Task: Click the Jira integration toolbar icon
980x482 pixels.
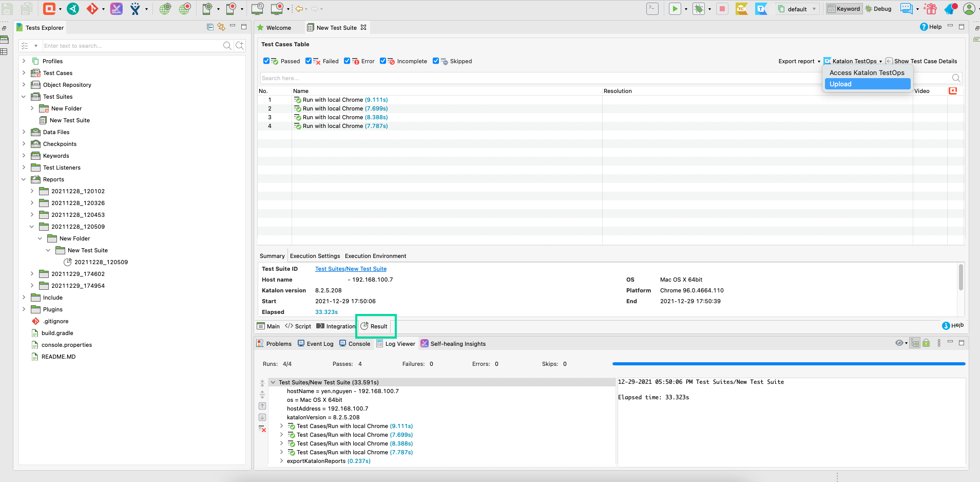Action: click(x=135, y=9)
